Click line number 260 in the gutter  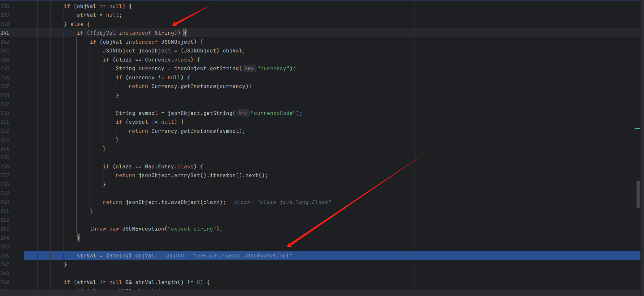(5, 202)
